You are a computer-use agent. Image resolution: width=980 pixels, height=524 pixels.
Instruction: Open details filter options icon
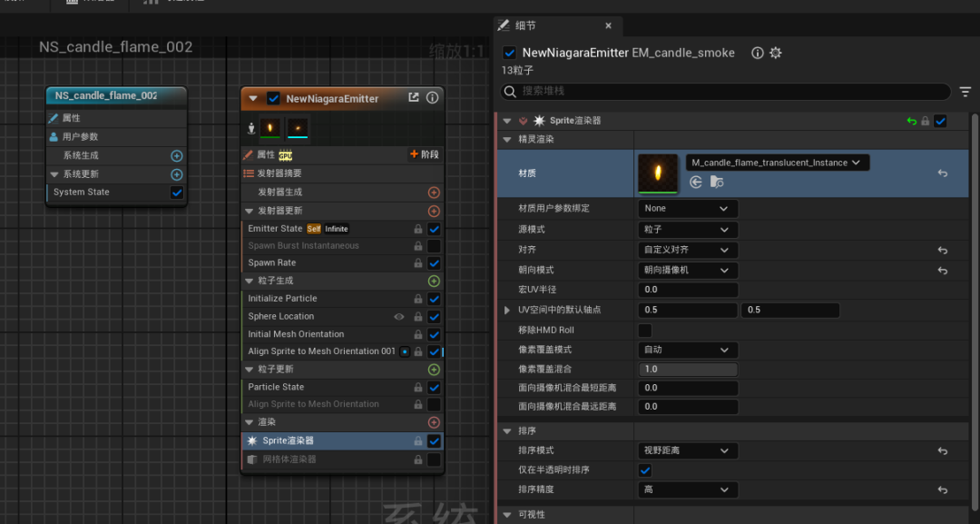coord(965,92)
